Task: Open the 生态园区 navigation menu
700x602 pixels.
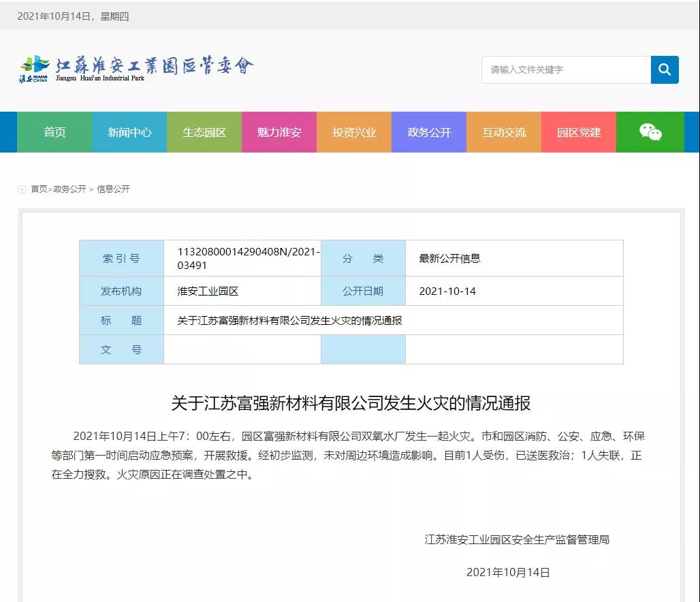Action: (x=204, y=132)
